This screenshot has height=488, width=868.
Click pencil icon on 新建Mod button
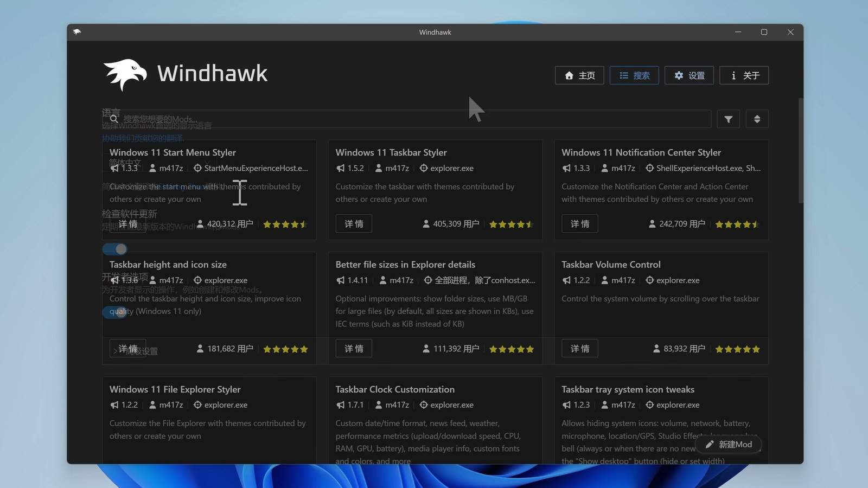709,445
